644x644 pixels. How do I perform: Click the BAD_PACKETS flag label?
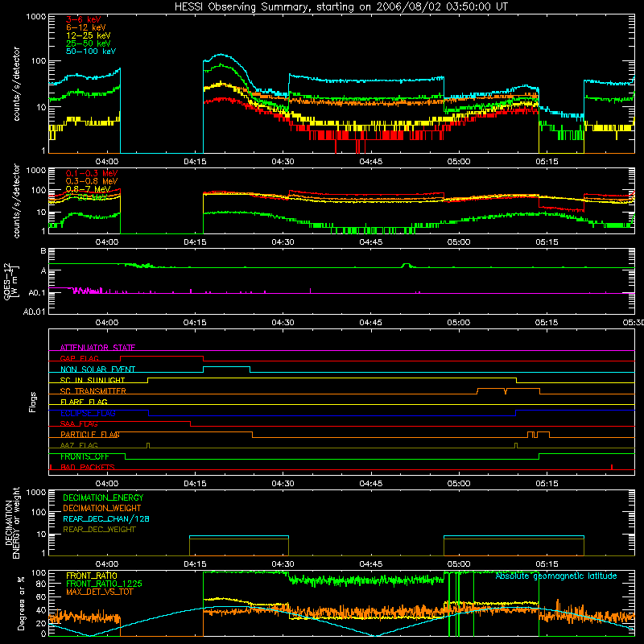(x=88, y=467)
